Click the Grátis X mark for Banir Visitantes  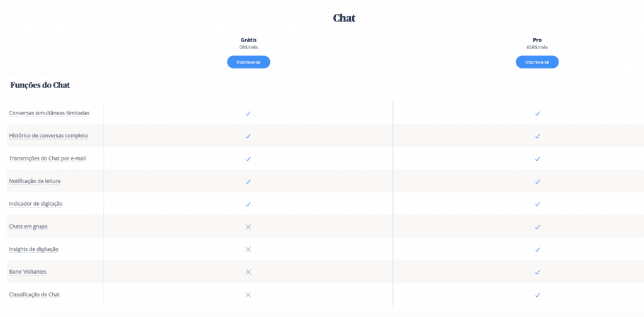coord(248,272)
